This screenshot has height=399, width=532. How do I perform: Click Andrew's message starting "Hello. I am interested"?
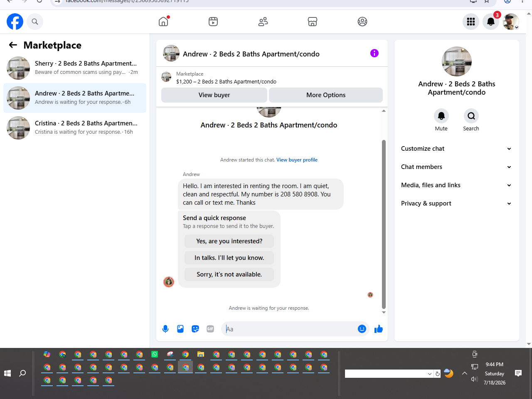[261, 194]
